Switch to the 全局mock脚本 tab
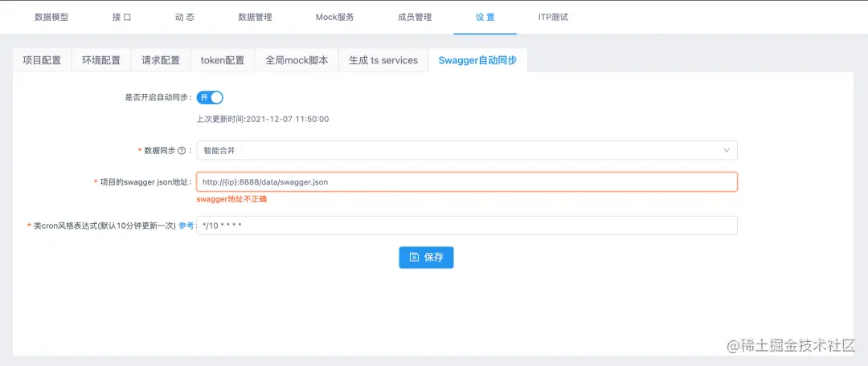The width and height of the screenshot is (868, 366). pos(297,60)
